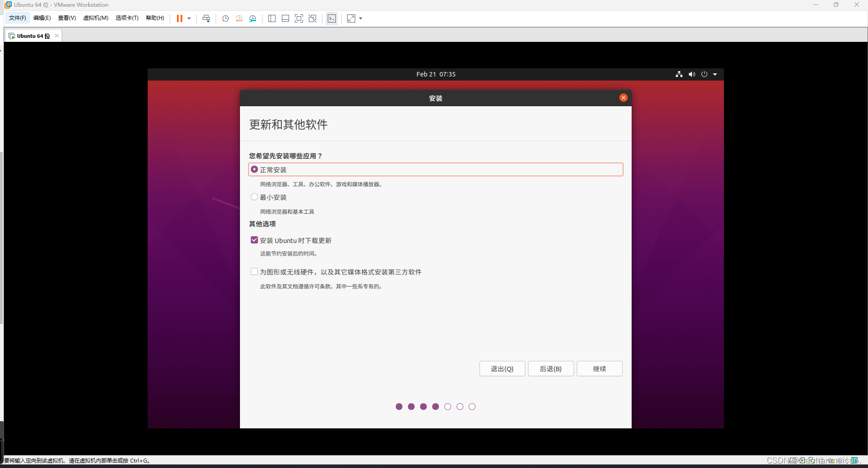
Task: Take a snapshot of the virtual machine
Action: click(x=225, y=18)
